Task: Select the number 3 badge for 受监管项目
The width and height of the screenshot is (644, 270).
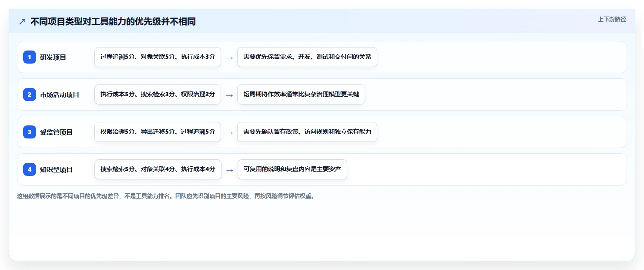Action: tap(30, 132)
